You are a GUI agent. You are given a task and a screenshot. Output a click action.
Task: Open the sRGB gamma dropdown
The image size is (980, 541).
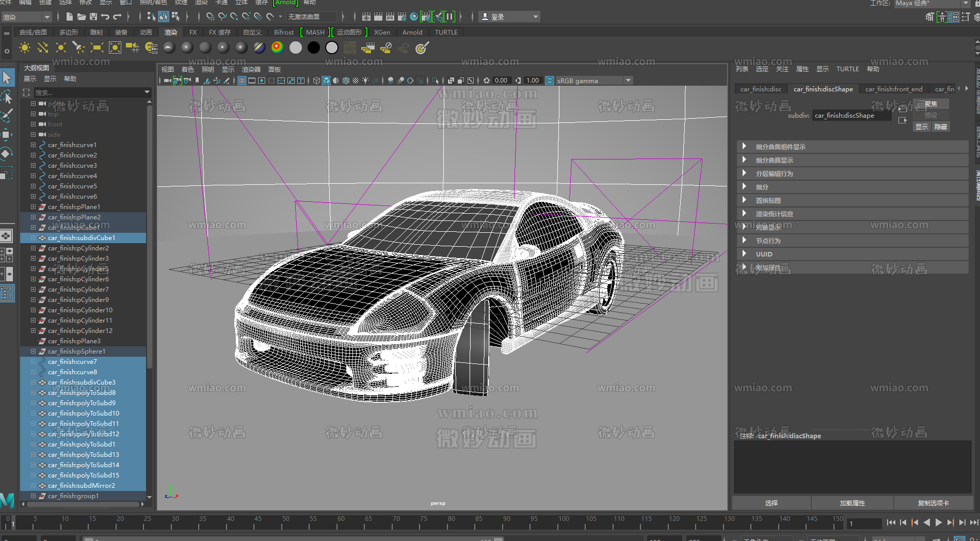pos(628,80)
